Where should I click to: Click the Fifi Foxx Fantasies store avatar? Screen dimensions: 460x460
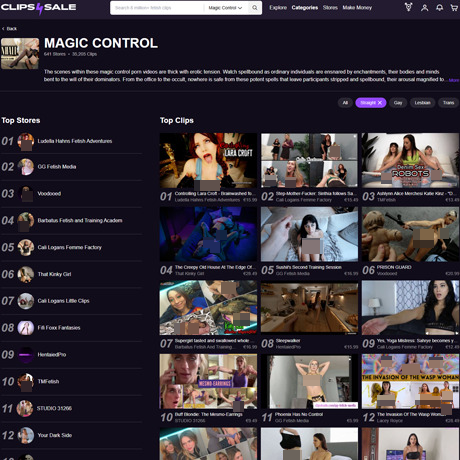26,328
